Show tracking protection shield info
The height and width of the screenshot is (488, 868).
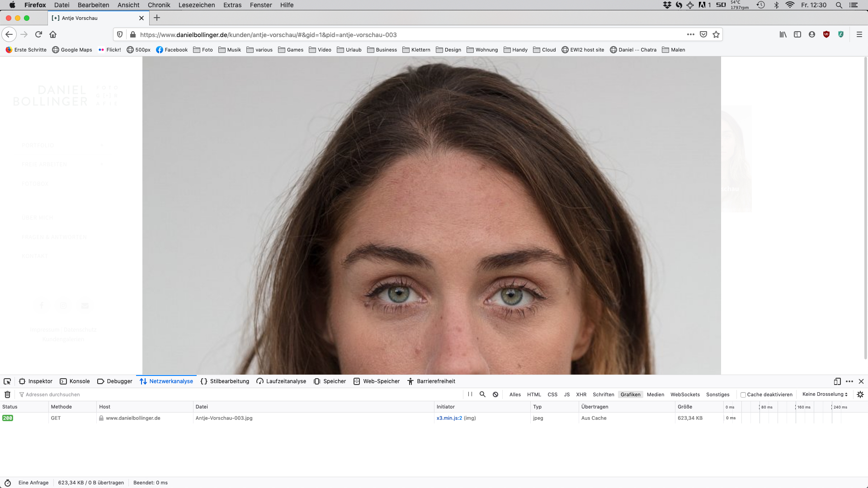[x=120, y=34]
